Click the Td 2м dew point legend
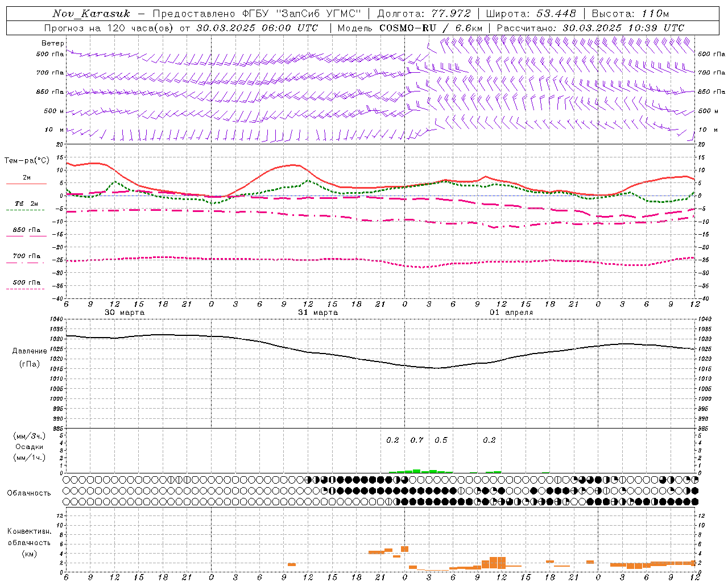Viewport: 728px width, 582px height. 26,203
